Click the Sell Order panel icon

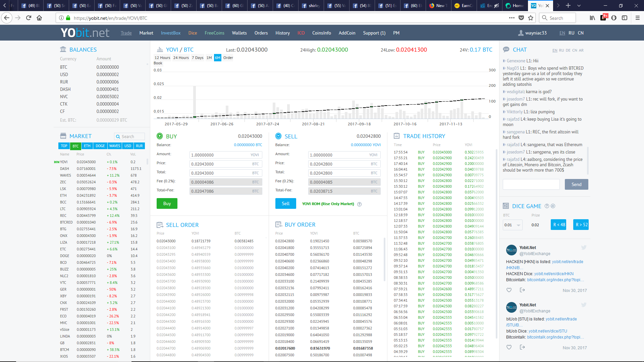160,225
